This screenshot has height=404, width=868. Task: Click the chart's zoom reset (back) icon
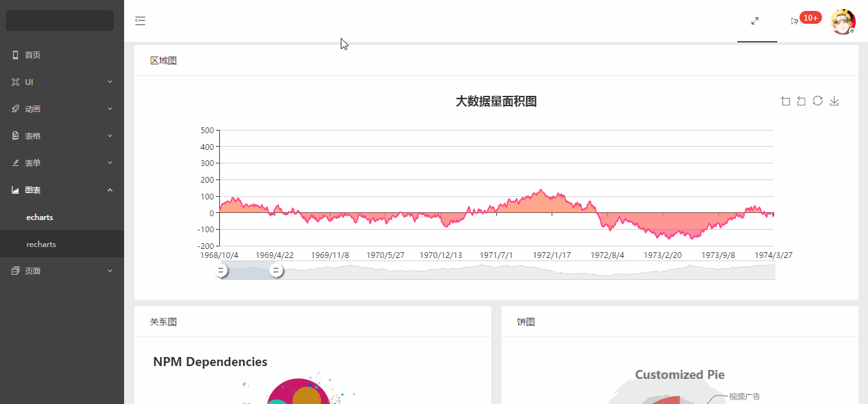801,101
